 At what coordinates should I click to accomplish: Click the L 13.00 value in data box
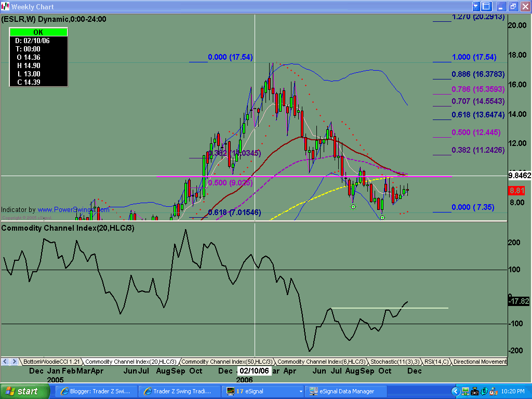[29, 74]
